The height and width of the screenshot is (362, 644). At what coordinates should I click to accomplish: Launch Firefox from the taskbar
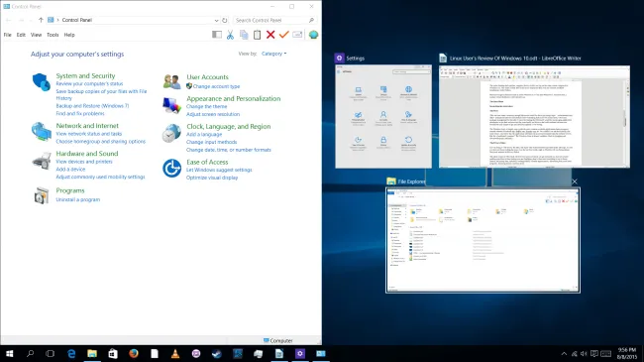tap(134, 354)
